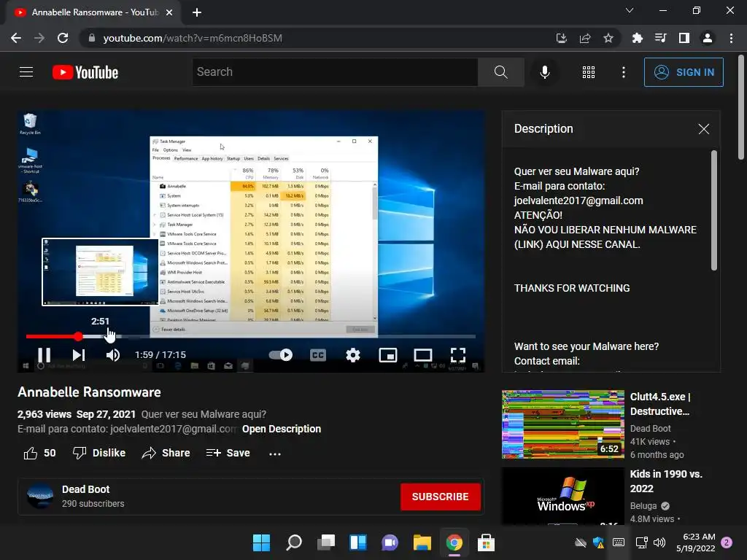The height and width of the screenshot is (560, 747).
Task: Open the Beluga channel name
Action: pos(643,506)
